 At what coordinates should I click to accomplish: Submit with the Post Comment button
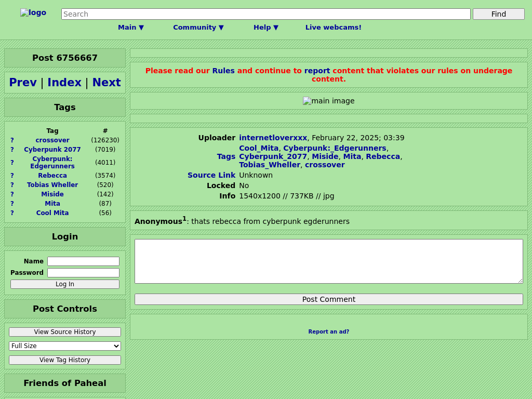click(328, 299)
